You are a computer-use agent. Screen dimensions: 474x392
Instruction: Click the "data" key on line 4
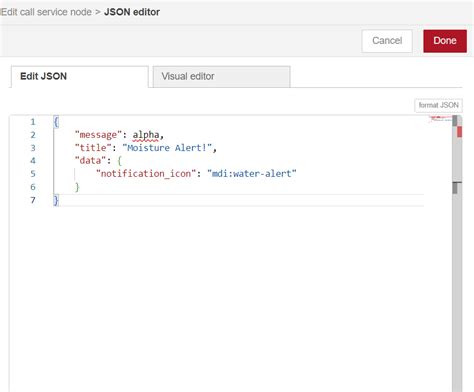click(x=90, y=161)
